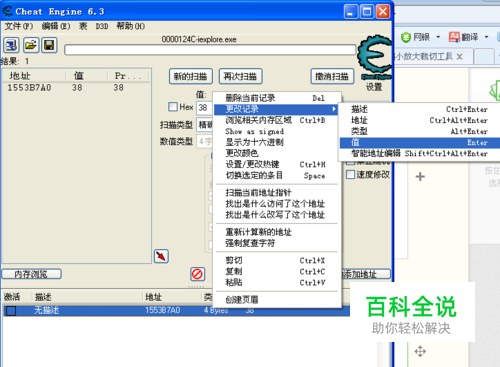Select 删除当前记录 from context menu
The width and height of the screenshot is (500, 367).
[276, 98]
